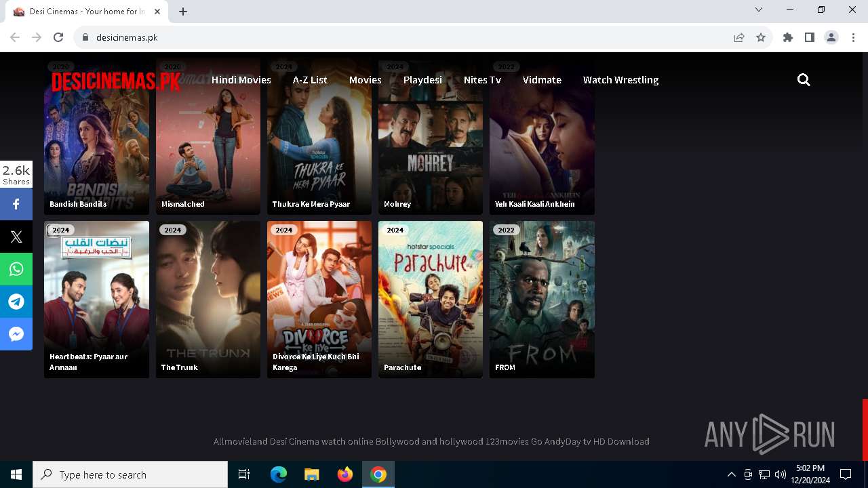Click the 2024 year badge on Parachute
Screen dimensions: 868x488
(x=395, y=230)
